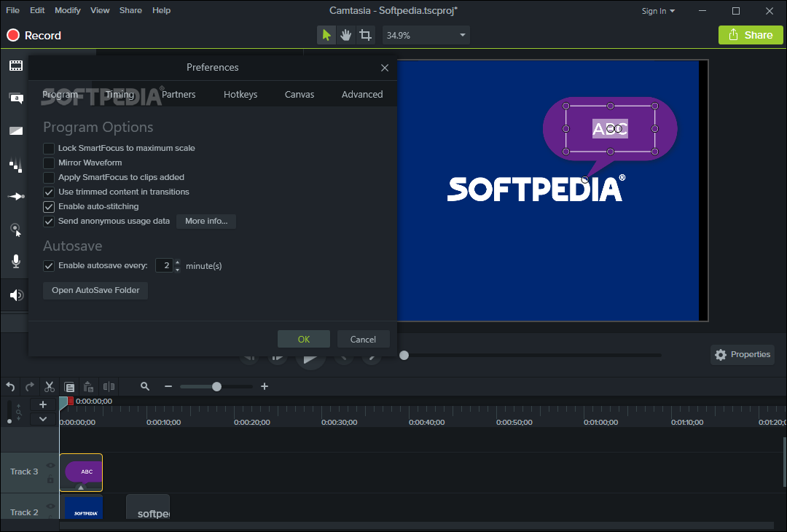Click the timeline zoom slider handle
Image resolution: width=787 pixels, height=532 pixels.
click(216, 386)
